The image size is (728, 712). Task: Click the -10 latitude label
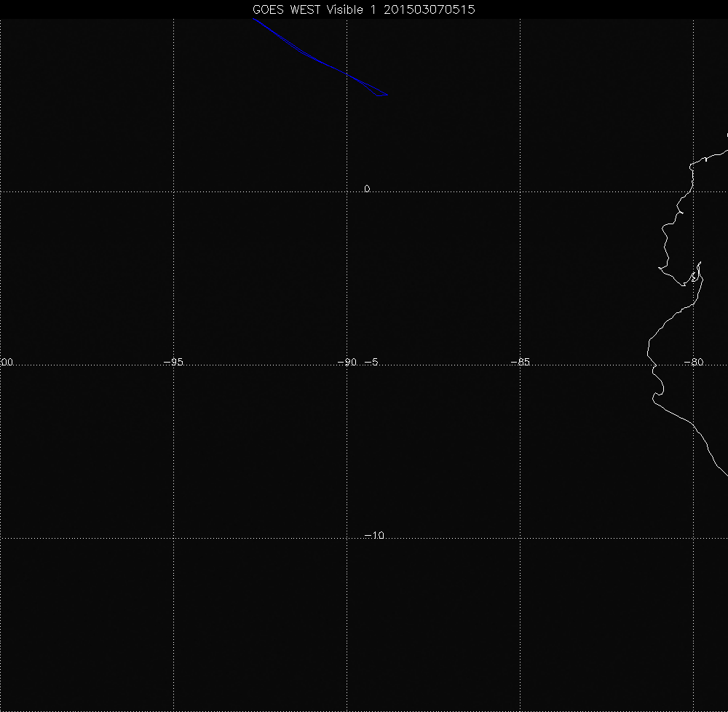(x=373, y=536)
